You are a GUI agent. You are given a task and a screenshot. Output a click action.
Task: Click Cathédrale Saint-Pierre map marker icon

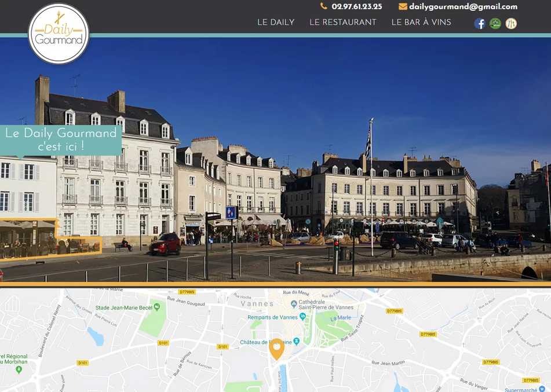pos(294,303)
